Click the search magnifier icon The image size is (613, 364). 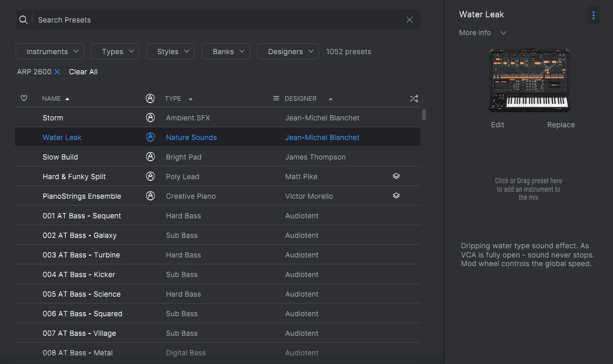(x=23, y=20)
